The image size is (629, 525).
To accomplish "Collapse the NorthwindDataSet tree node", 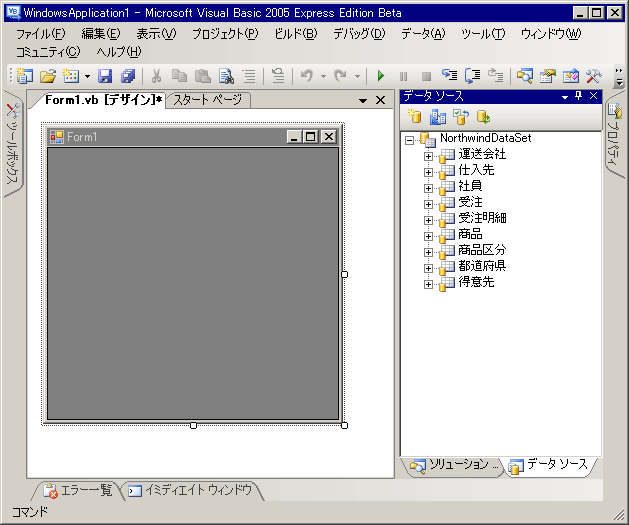I will (x=409, y=140).
